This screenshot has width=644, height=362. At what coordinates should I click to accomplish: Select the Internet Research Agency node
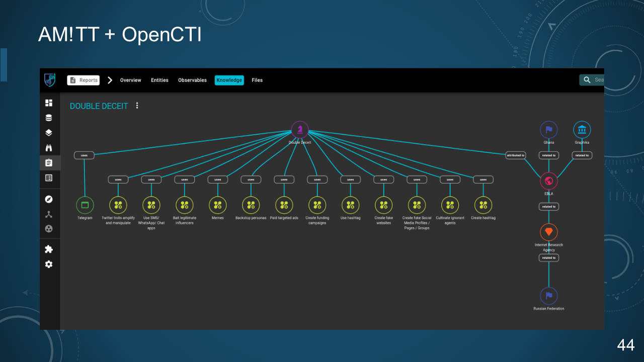549,232
